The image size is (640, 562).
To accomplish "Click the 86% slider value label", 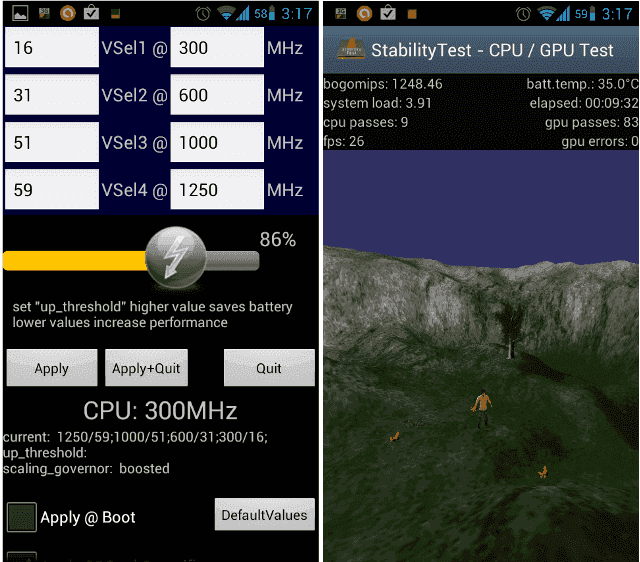I will point(278,240).
